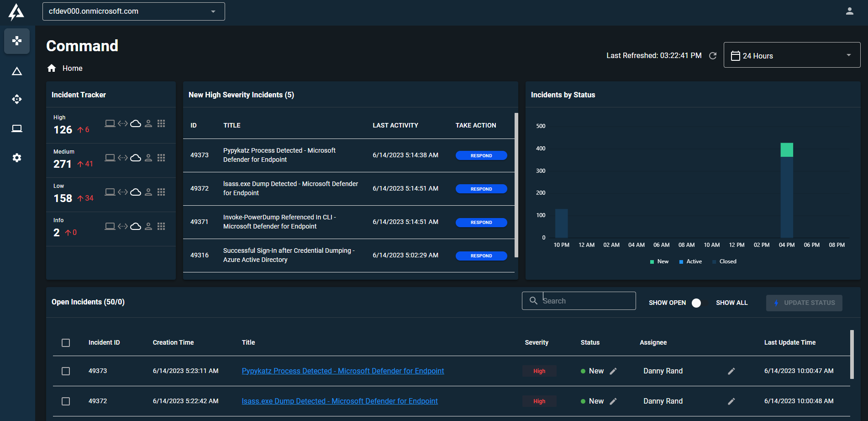This screenshot has width=868, height=421.
Task: Edit assignee pencil for incident 49372
Action: [731, 401]
